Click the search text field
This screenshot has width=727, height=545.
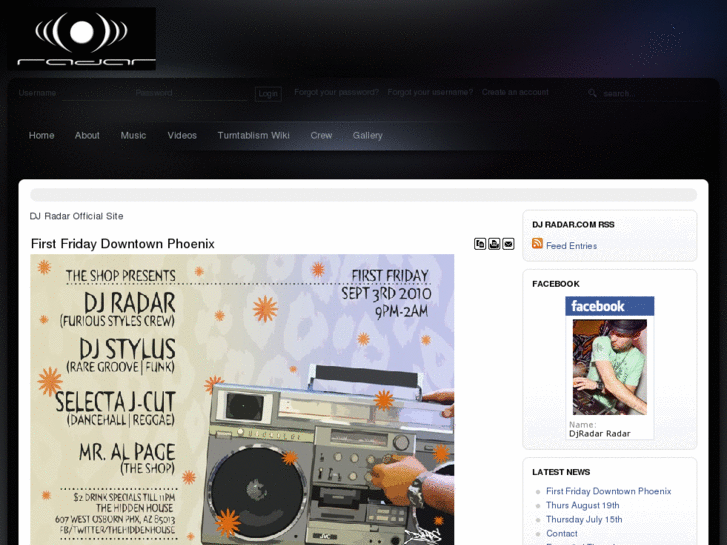[x=654, y=94]
